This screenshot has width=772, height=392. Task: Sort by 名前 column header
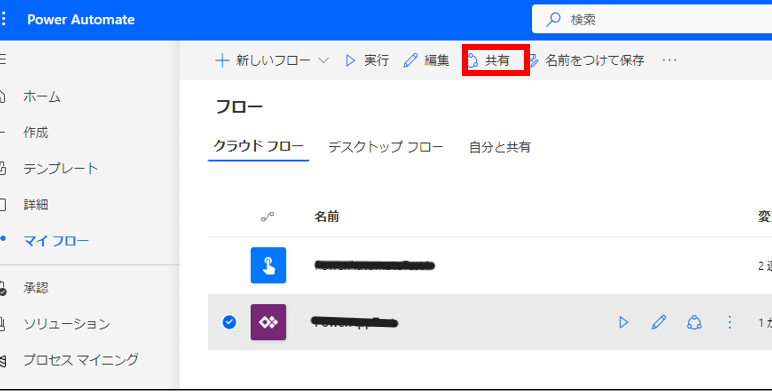327,216
